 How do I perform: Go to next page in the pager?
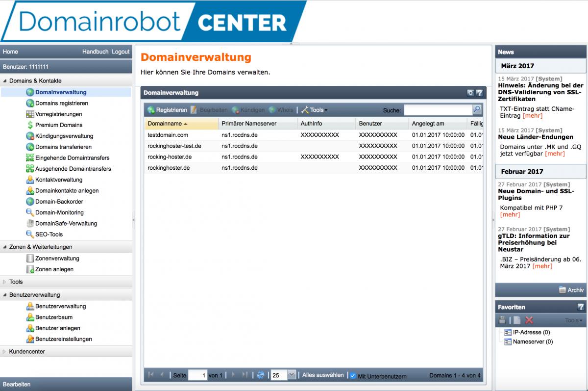point(233,375)
